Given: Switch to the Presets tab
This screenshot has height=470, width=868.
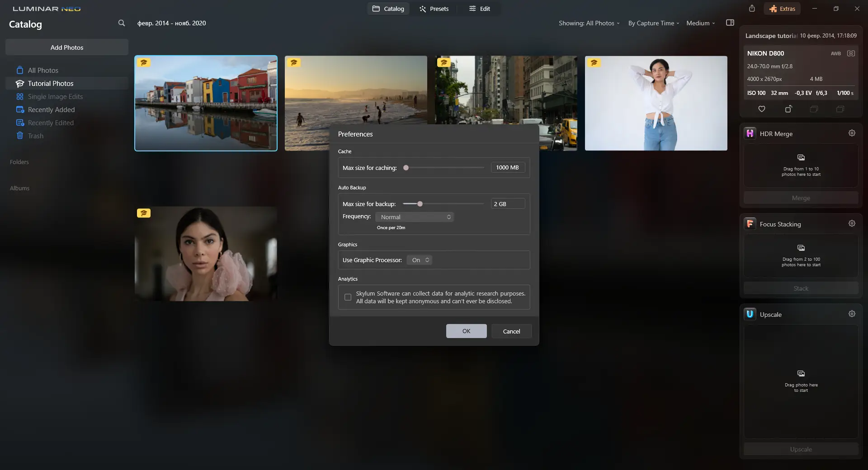Looking at the screenshot, I should (x=434, y=9).
